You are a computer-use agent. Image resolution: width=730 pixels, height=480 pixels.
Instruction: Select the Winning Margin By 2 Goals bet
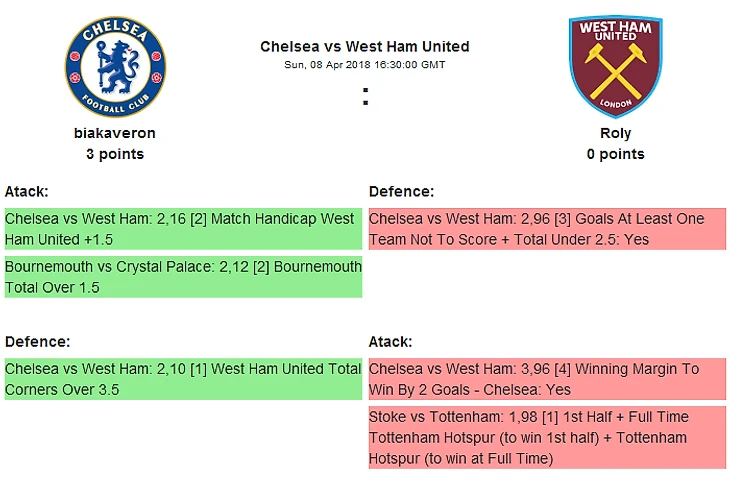click(x=547, y=379)
